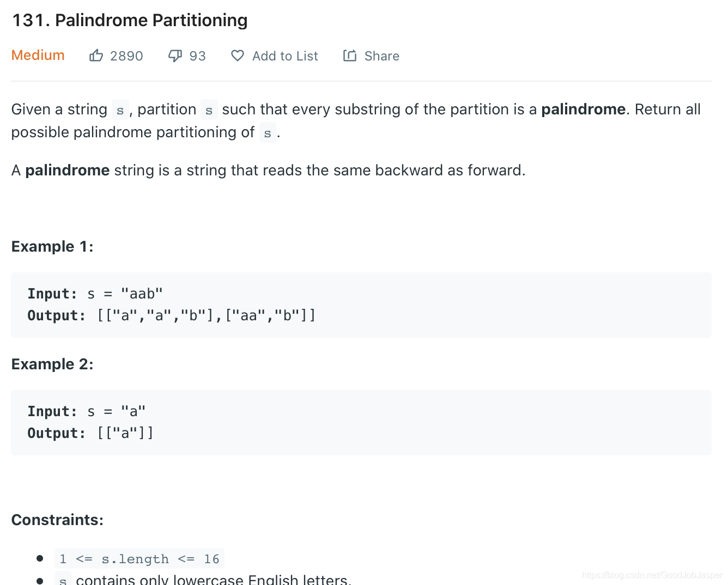
Task: Click the thumbs-down dislike icon
Action: click(x=175, y=56)
